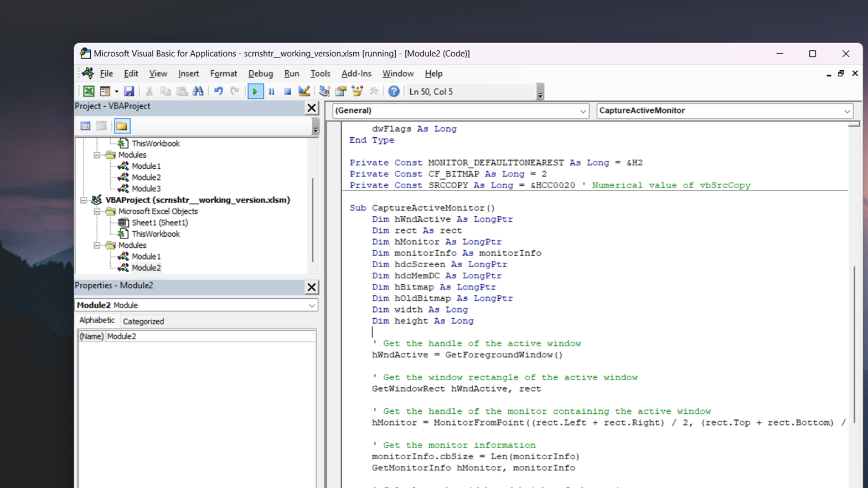This screenshot has width=868, height=488.
Task: Run the macro with the green play icon
Action: [255, 91]
